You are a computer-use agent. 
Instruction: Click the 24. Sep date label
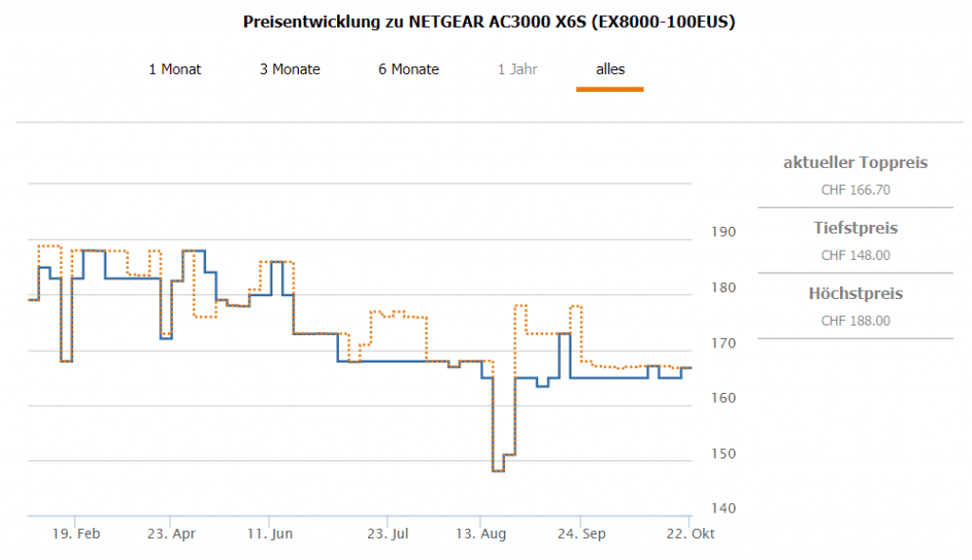pos(581,533)
